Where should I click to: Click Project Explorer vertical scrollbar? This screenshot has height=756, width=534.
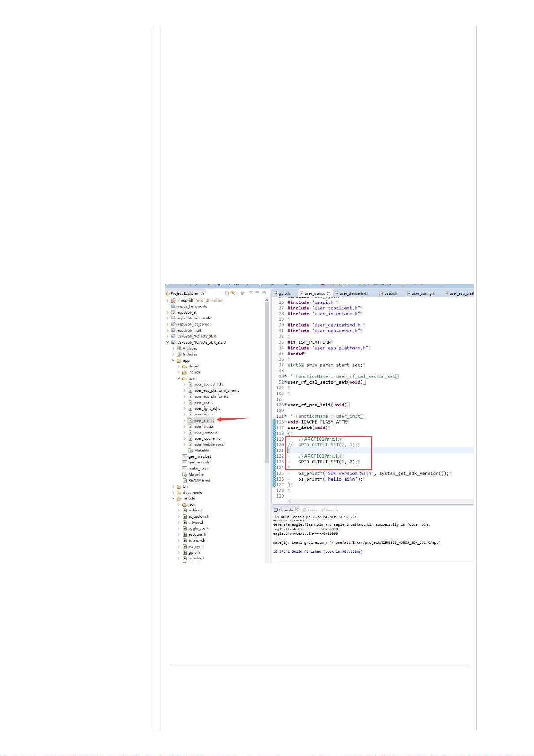coord(267,381)
